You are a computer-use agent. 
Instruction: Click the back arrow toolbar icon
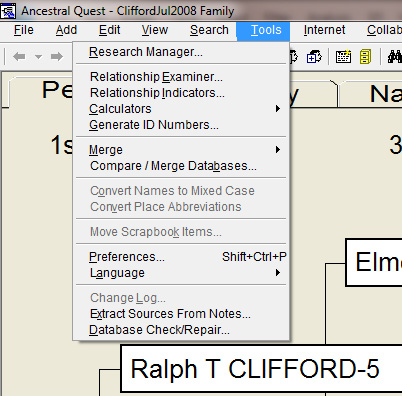click(x=19, y=57)
